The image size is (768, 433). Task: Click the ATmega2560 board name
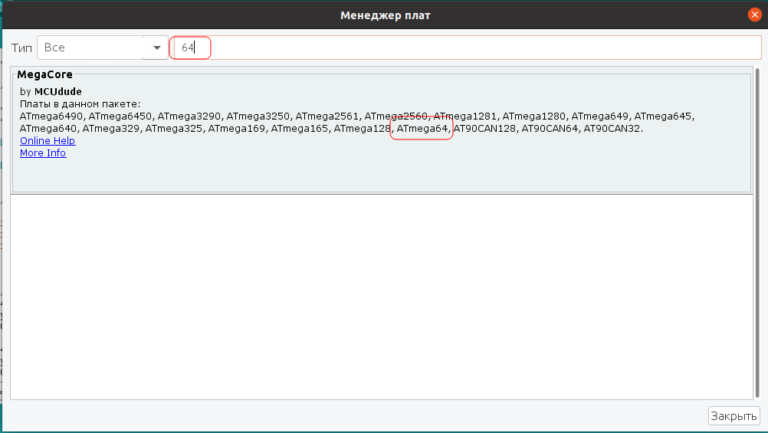click(x=396, y=117)
